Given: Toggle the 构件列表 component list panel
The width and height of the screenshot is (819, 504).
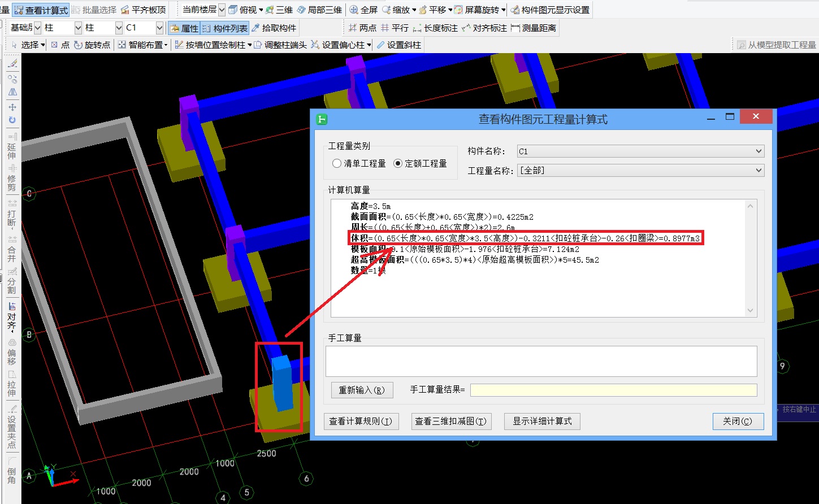Looking at the screenshot, I should coord(224,28).
